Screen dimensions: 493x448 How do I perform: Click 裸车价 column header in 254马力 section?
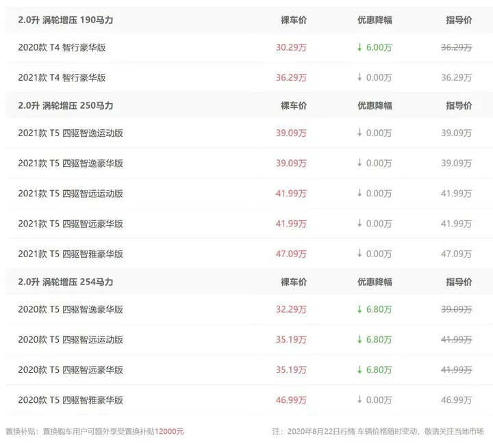[x=294, y=282]
